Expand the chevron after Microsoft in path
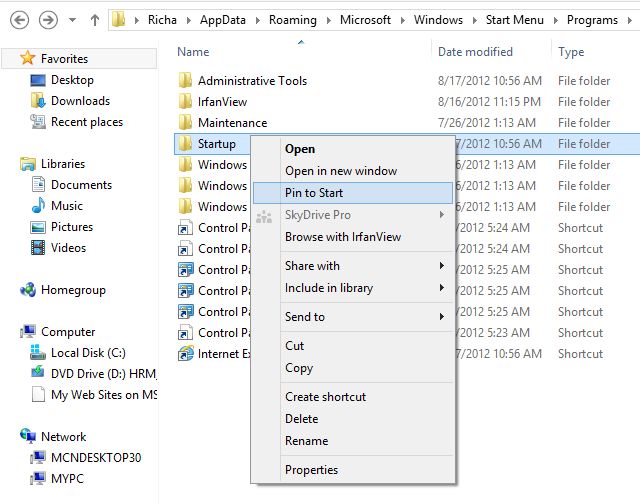This screenshot has height=504, width=640. click(402, 20)
